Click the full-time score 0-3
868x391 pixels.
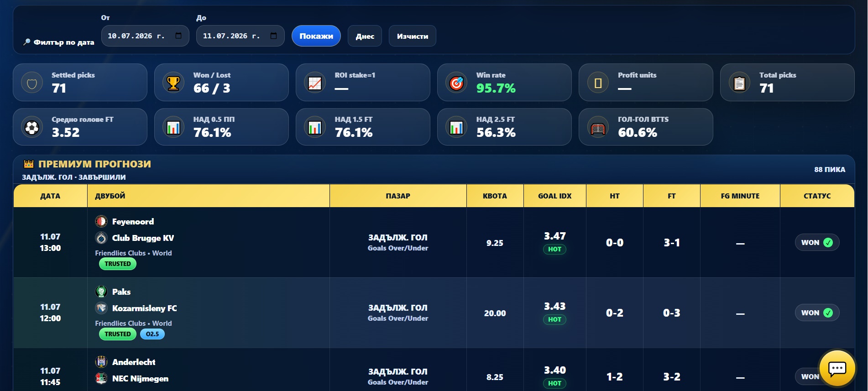(x=672, y=313)
